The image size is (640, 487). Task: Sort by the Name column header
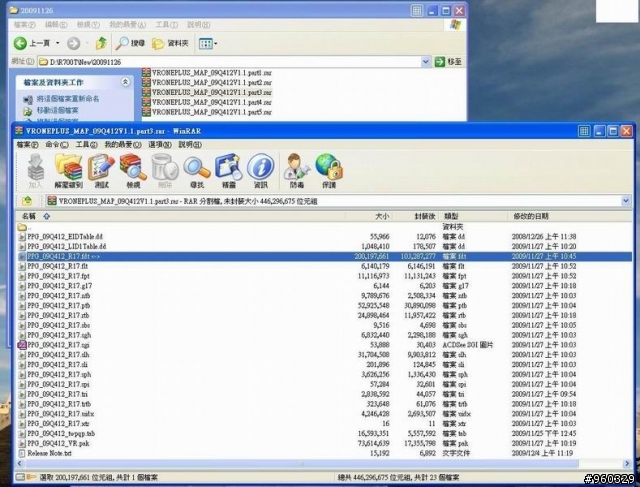(x=180, y=216)
